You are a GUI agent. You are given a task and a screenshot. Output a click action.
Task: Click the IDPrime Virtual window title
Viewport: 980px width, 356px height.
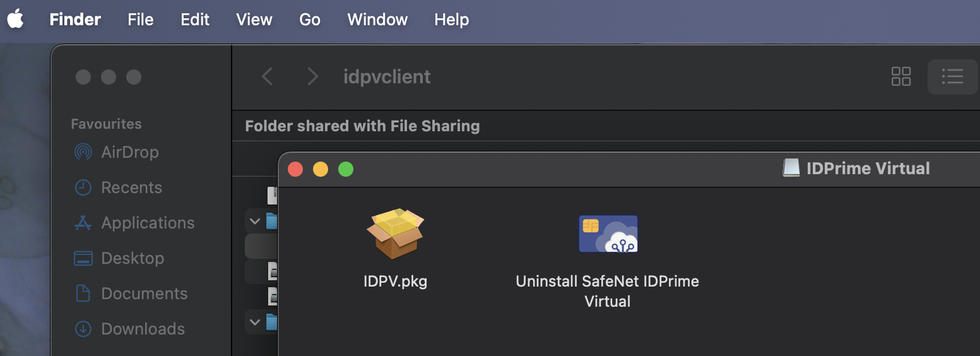868,169
